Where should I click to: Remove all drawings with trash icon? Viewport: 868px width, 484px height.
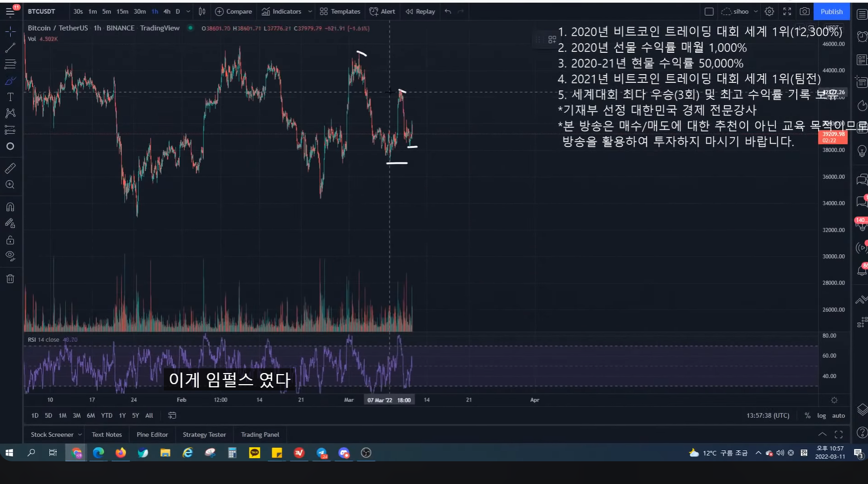[x=10, y=279]
